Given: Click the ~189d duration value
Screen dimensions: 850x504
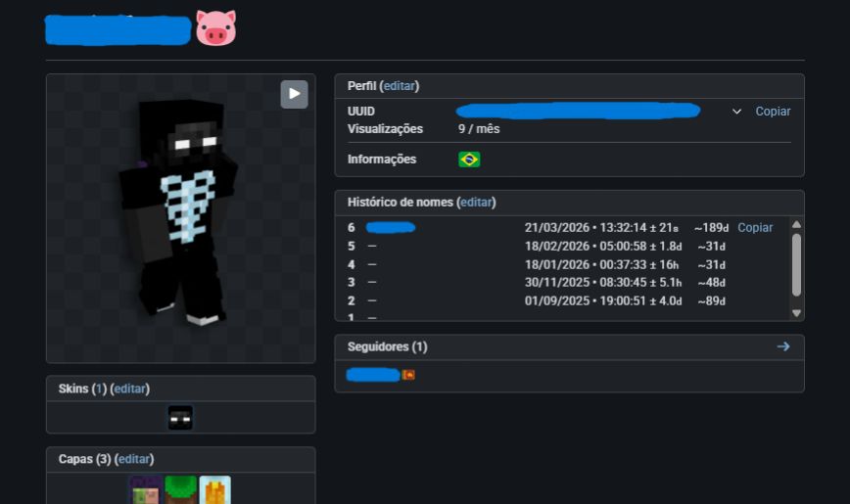Looking at the screenshot, I should pyautogui.click(x=711, y=228).
